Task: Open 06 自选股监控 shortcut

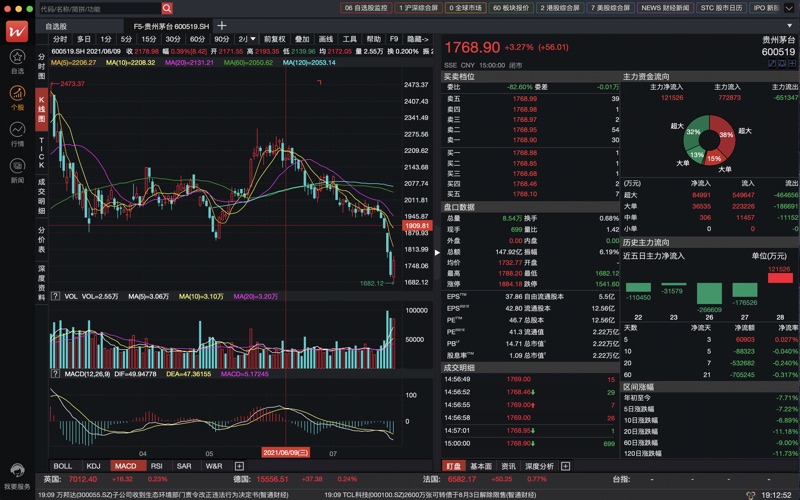Action: tap(366, 8)
